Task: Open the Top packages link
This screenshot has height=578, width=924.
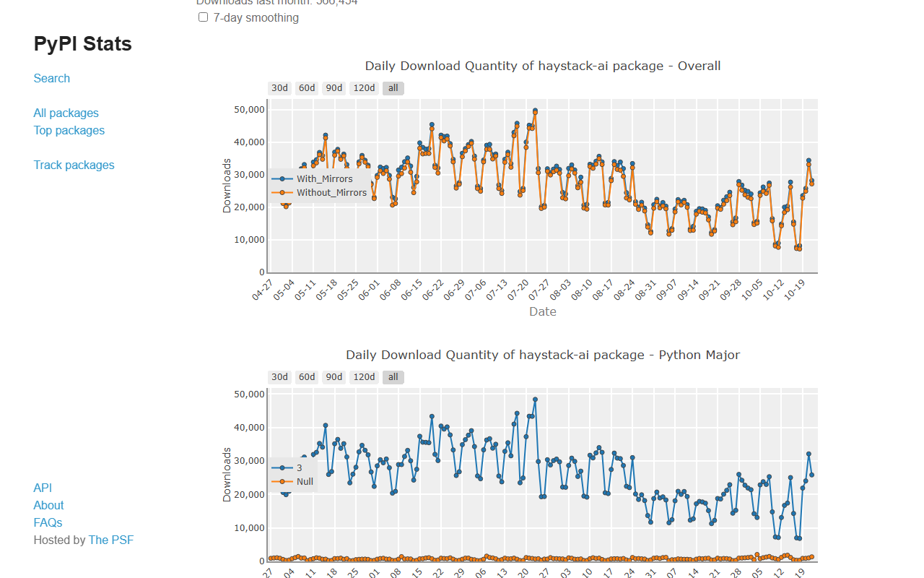Action: (x=69, y=130)
